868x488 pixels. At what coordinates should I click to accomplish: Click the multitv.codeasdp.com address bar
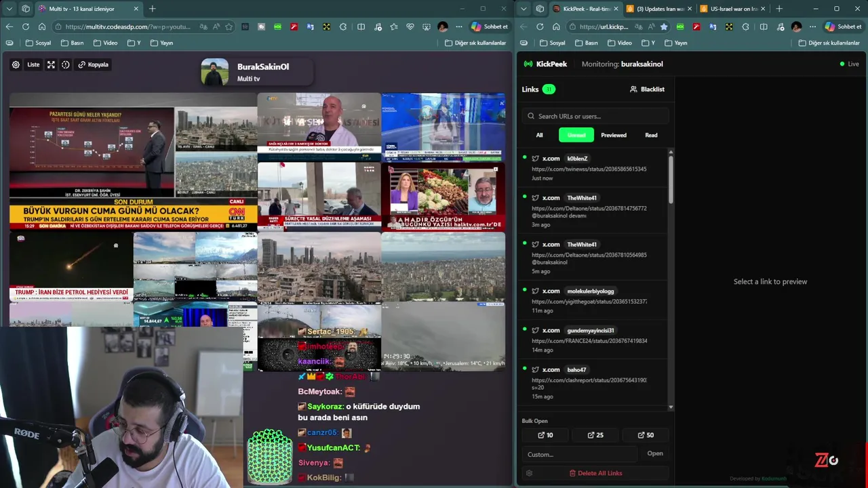click(x=129, y=26)
